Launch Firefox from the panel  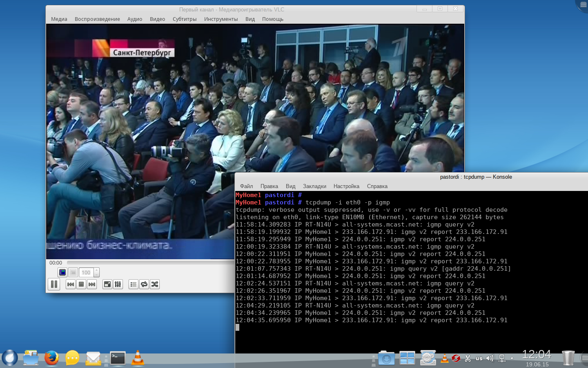tap(51, 358)
